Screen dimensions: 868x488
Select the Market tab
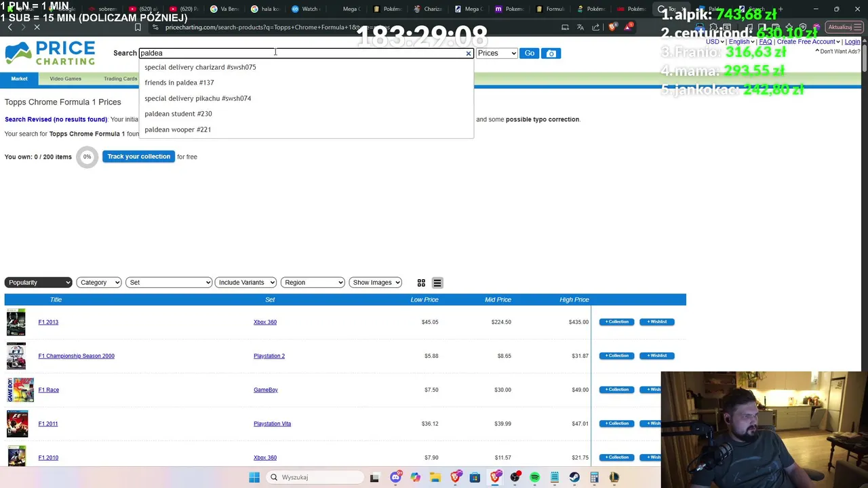coord(19,79)
